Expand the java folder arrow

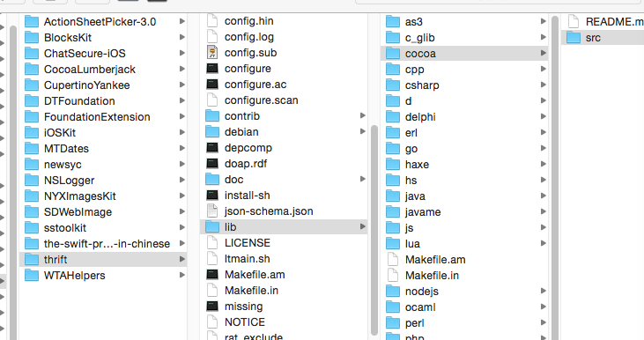click(543, 196)
